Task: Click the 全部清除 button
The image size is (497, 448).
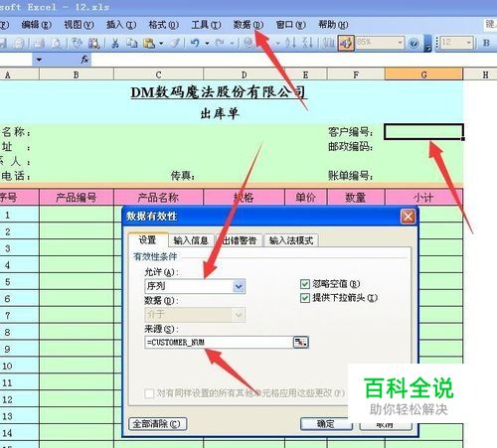Action: 157,424
